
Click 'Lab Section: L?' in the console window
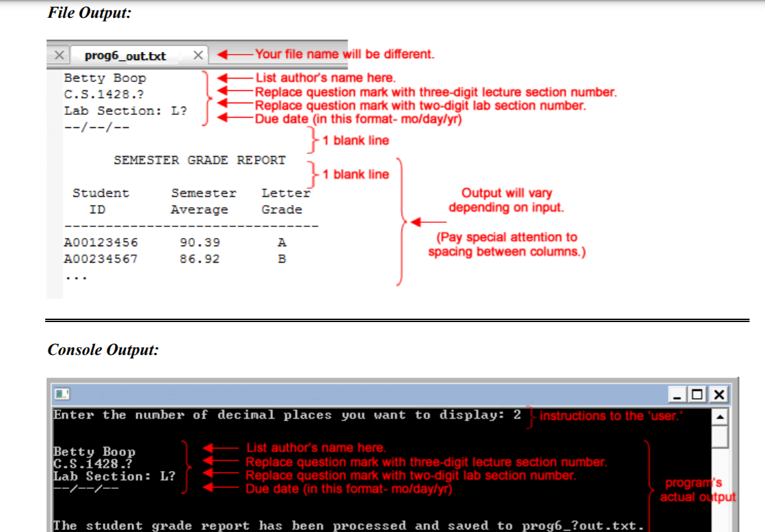coord(114,476)
